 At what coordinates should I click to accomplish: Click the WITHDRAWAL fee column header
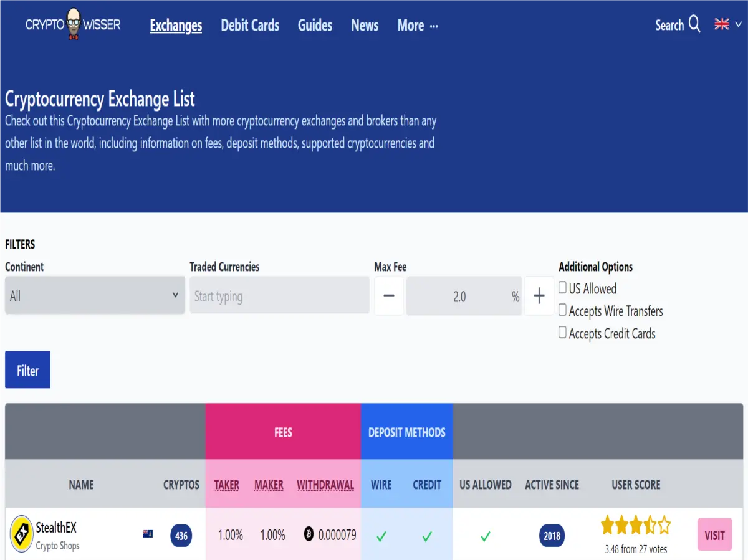[x=325, y=485]
